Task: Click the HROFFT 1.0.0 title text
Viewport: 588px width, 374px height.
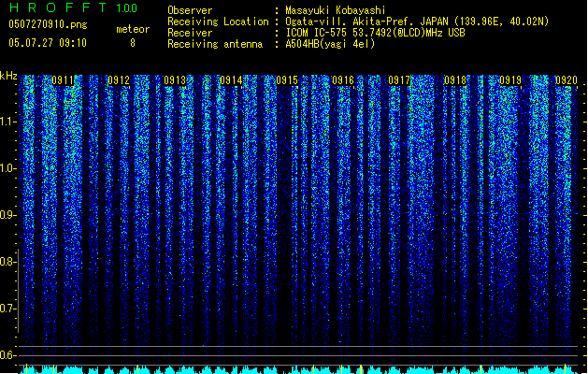Action: 73,7
